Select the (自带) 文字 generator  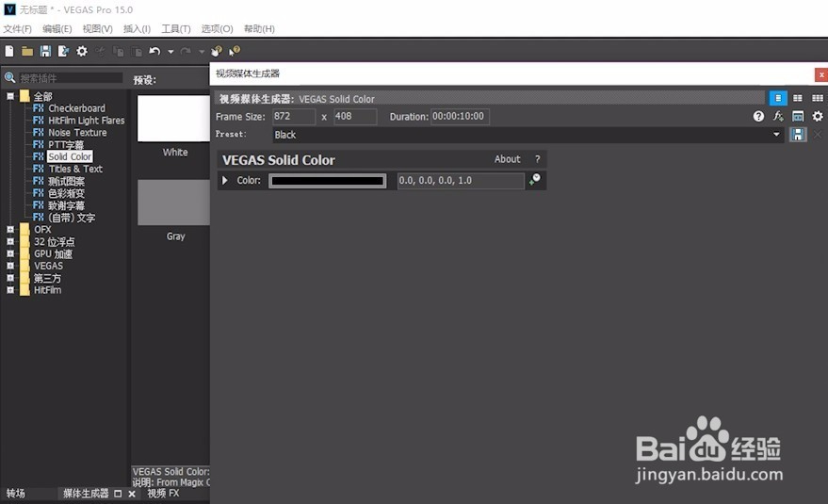click(72, 218)
